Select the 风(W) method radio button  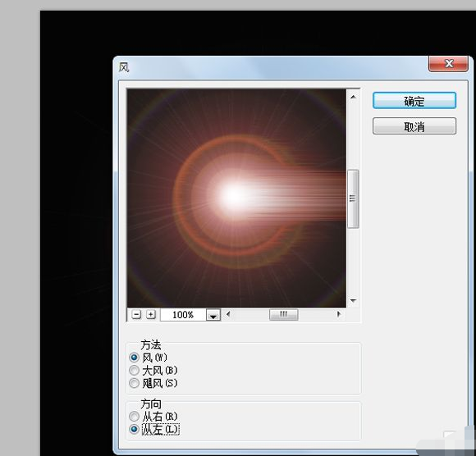click(x=134, y=358)
